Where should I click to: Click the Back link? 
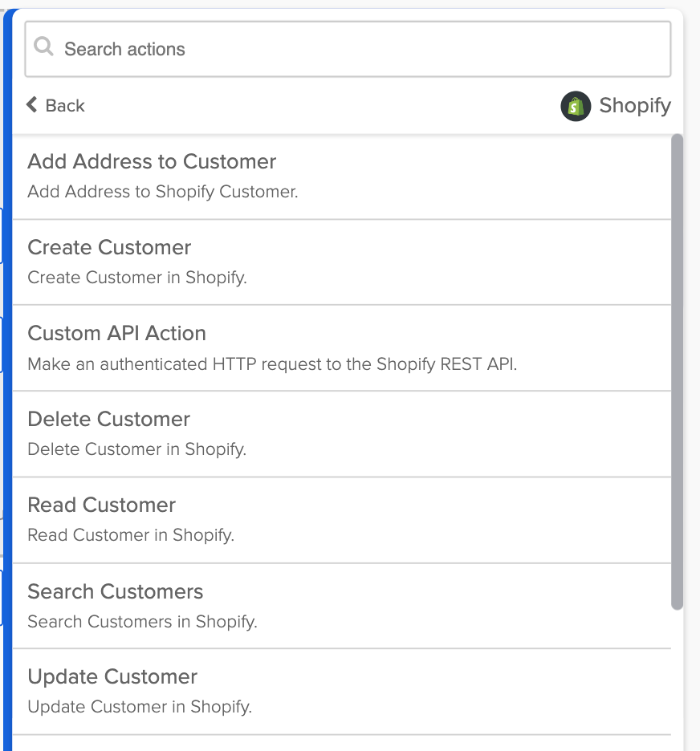coord(65,105)
